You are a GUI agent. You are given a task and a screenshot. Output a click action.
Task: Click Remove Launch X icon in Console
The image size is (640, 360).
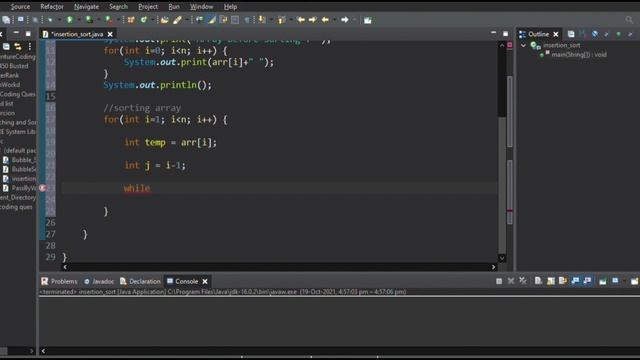[x=511, y=281]
